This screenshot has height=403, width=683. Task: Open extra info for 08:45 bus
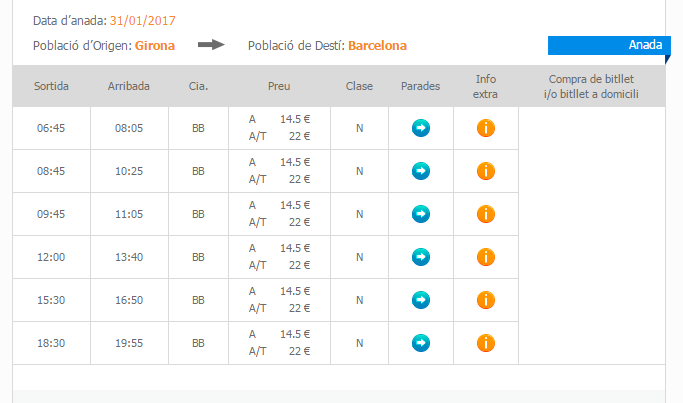click(x=485, y=171)
